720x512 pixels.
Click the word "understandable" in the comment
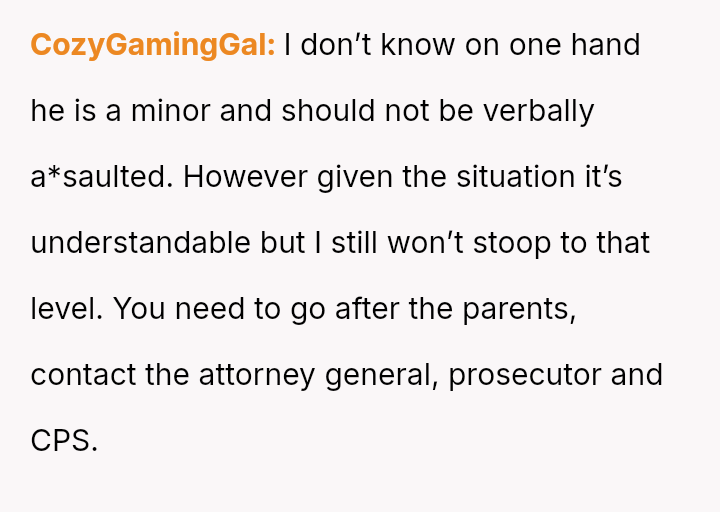pos(140,243)
